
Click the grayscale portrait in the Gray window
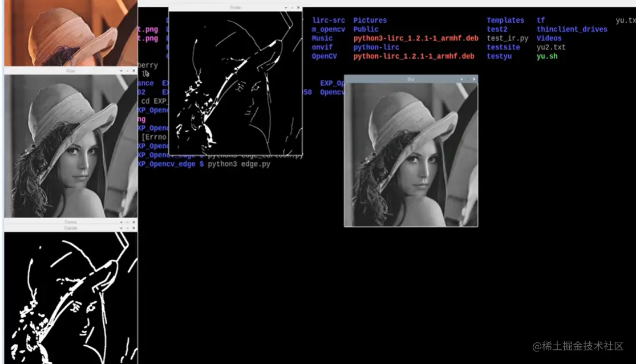point(71,146)
